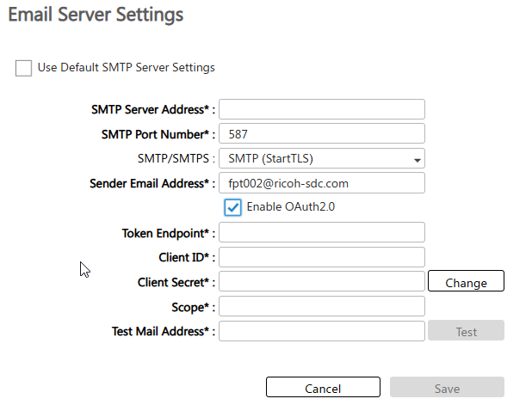Click the Client Secret input box
532x411 pixels.
(322, 282)
